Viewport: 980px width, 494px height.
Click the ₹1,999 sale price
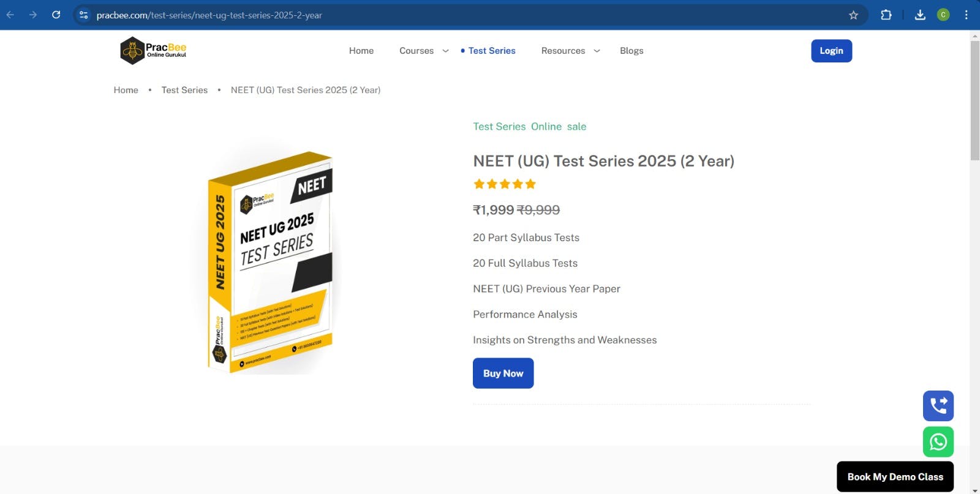click(494, 210)
